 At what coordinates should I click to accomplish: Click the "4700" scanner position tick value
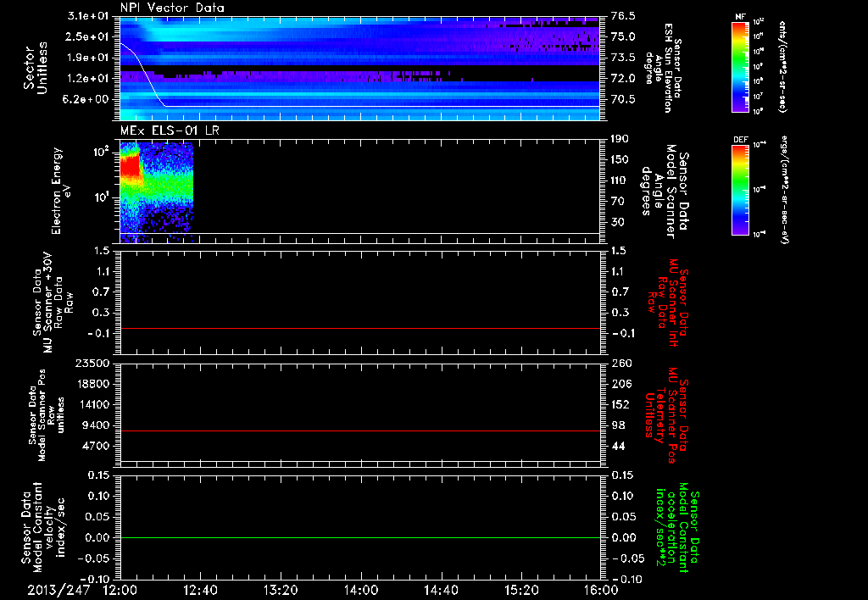tap(97, 446)
